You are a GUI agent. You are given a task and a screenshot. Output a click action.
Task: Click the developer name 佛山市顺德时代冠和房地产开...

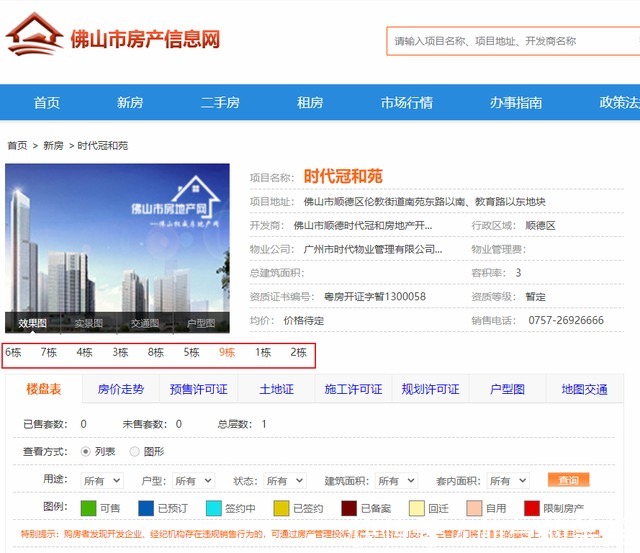coord(363,226)
